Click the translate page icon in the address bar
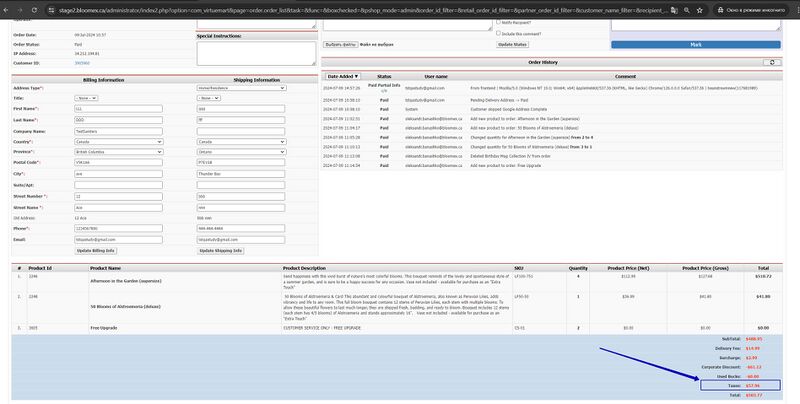This screenshot has width=800, height=404. [x=674, y=10]
